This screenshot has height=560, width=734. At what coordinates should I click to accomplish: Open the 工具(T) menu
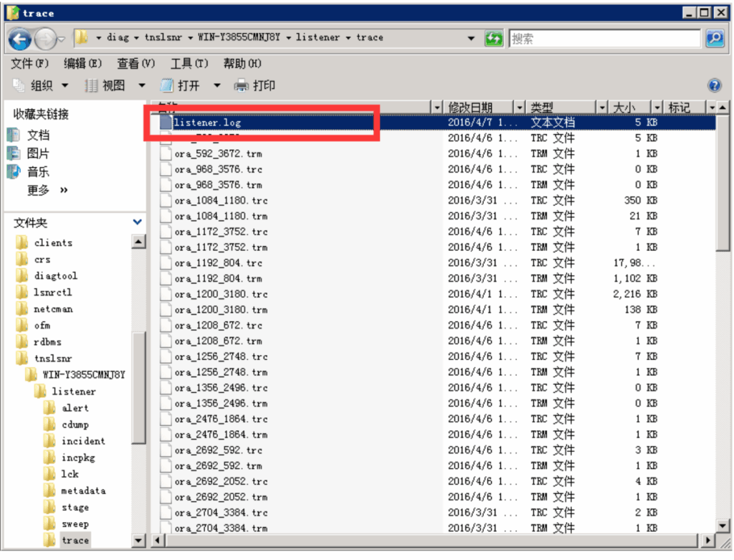189,64
